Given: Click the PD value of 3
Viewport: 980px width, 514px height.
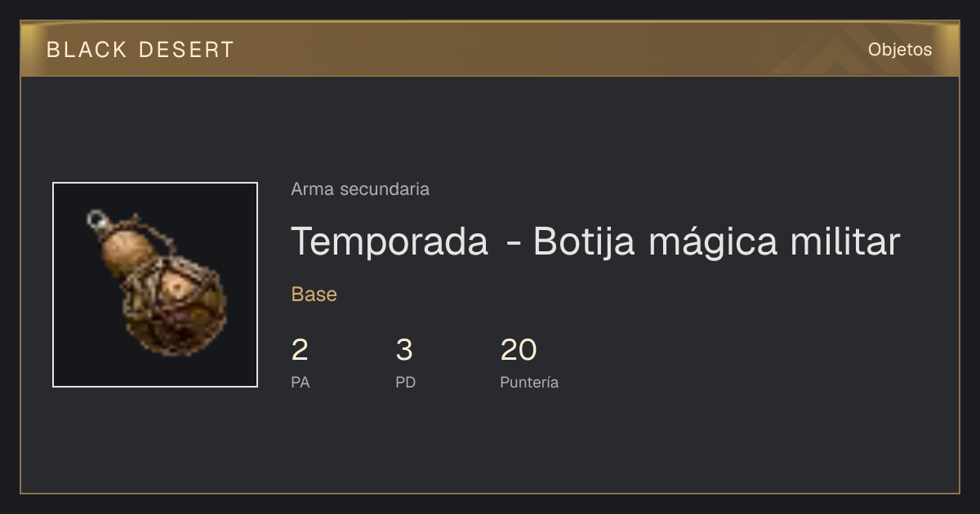Looking at the screenshot, I should coord(404,351).
